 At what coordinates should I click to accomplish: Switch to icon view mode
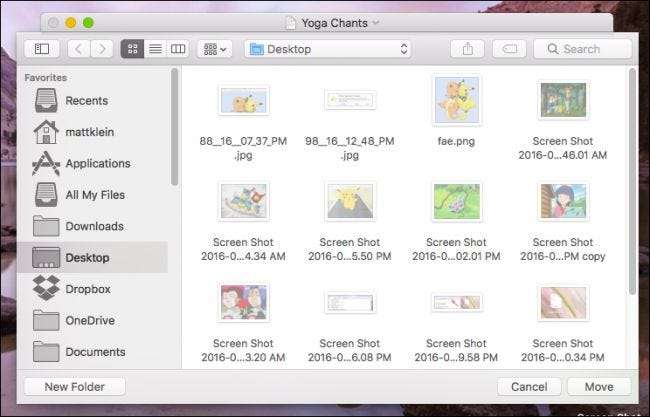pos(132,48)
